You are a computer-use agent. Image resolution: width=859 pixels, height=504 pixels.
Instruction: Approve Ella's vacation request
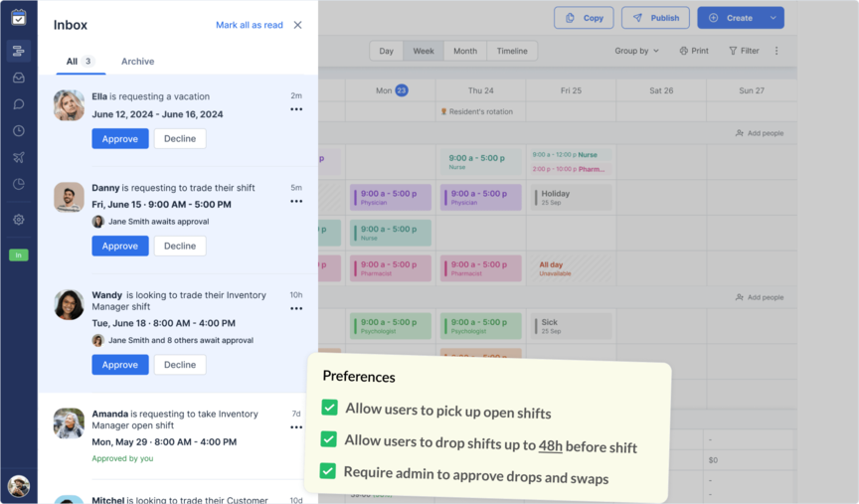coord(119,139)
